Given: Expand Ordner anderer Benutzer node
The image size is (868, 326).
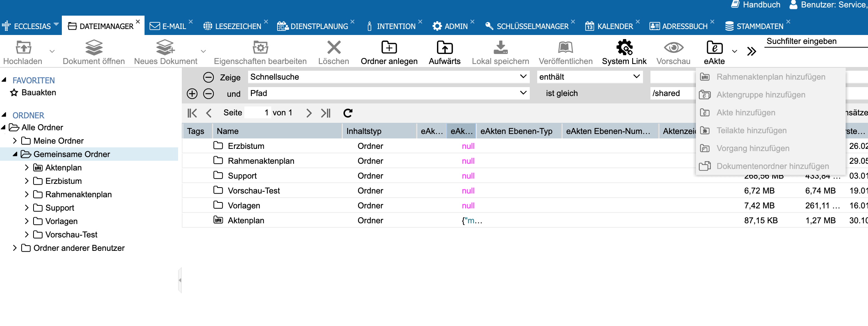Looking at the screenshot, I should [x=15, y=248].
